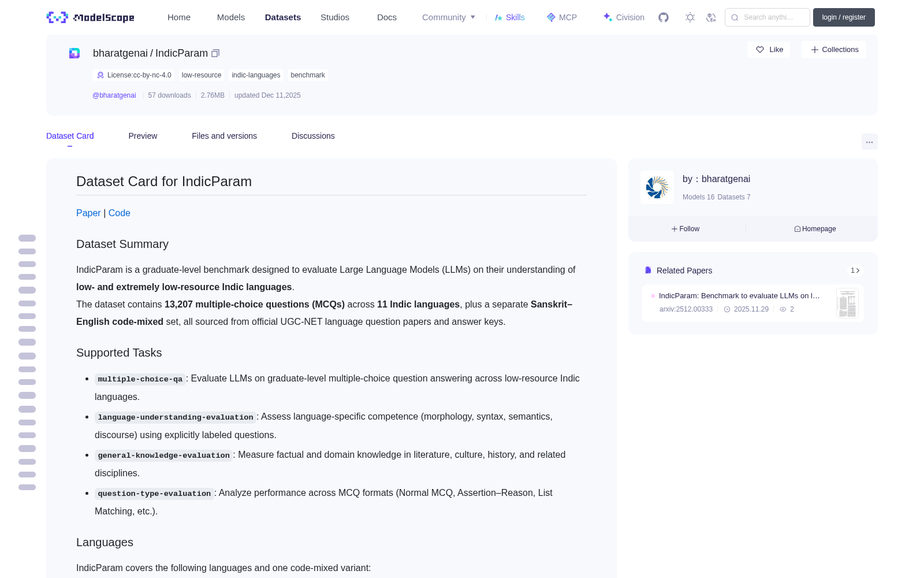Expand Related Papers count arrow
924x578 pixels.
coord(855,271)
